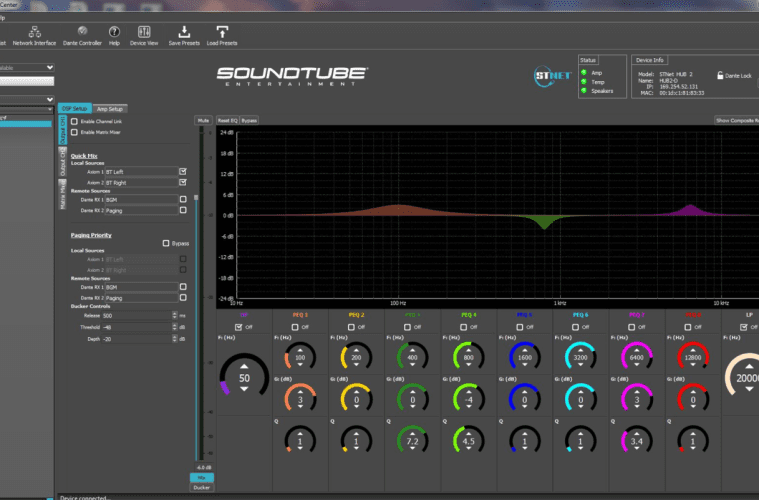The width and height of the screenshot is (759, 500).
Task: Check Quick Mix Dante RX 2 Paging
Action: [183, 210]
